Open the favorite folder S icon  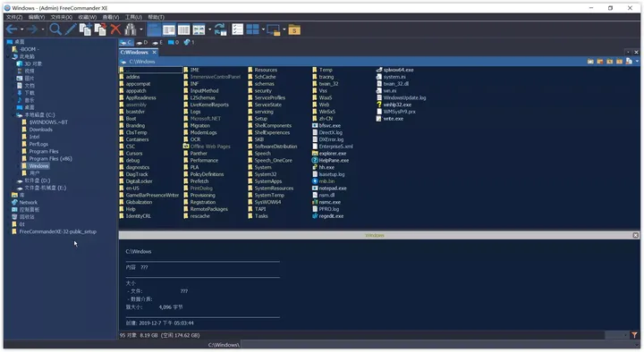[x=294, y=29]
